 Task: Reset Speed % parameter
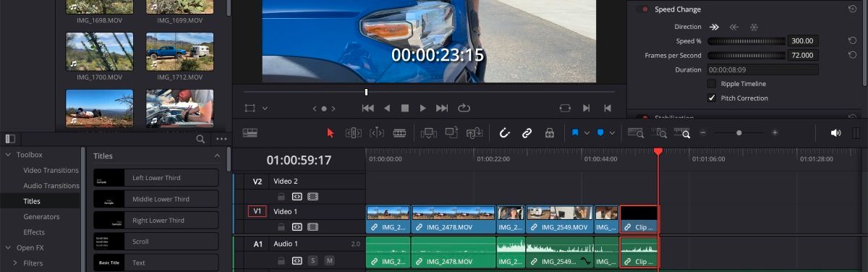(x=852, y=41)
